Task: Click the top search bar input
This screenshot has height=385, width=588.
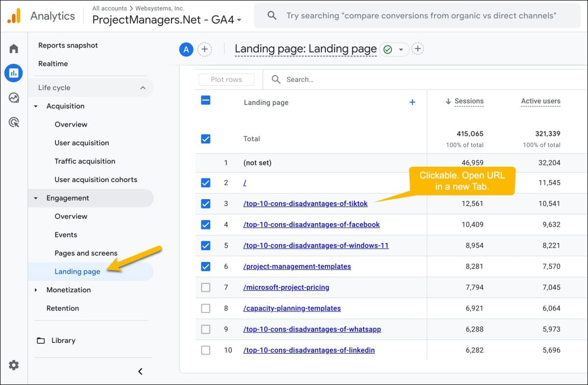Action: [417, 16]
